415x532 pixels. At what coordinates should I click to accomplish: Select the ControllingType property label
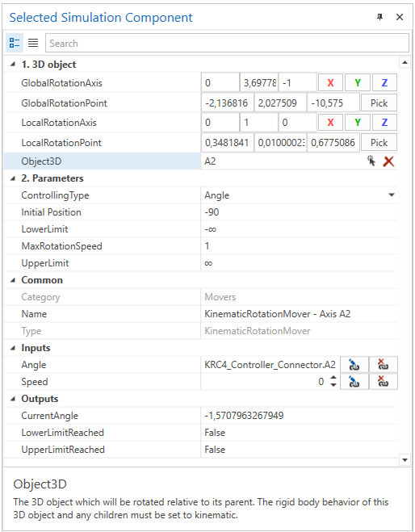click(55, 195)
